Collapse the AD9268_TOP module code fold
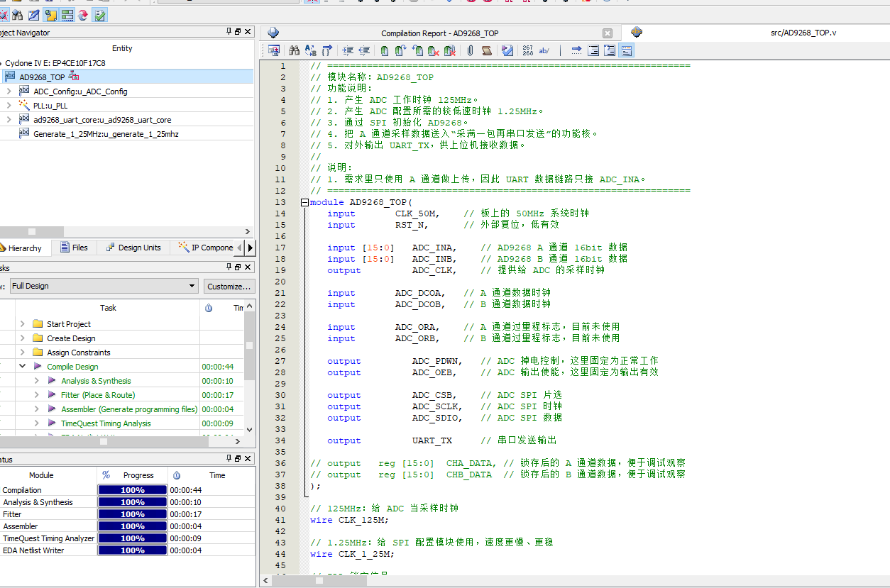 (x=304, y=202)
